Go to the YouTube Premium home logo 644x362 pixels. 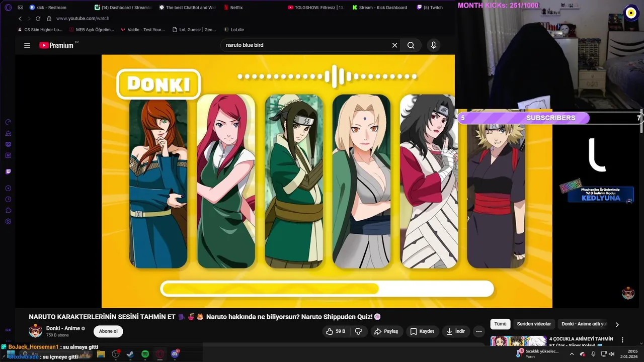(x=57, y=45)
